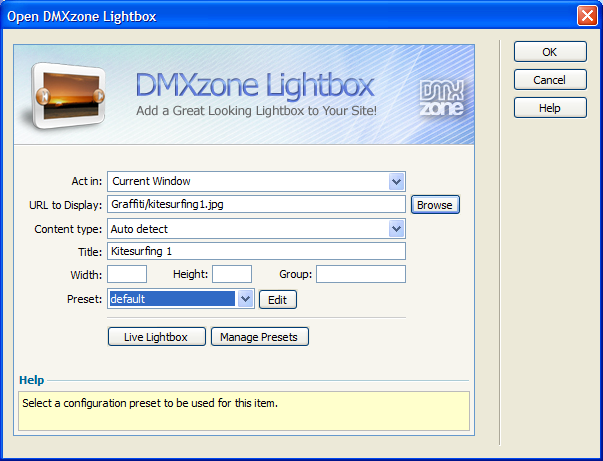Open Manage Presets

point(260,337)
